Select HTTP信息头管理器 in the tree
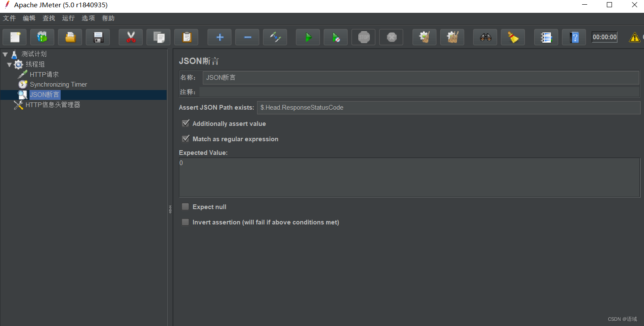 53,105
